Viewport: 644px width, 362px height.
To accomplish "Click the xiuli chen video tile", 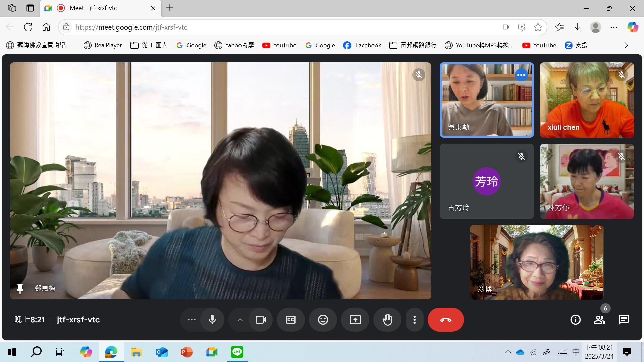I will [587, 100].
